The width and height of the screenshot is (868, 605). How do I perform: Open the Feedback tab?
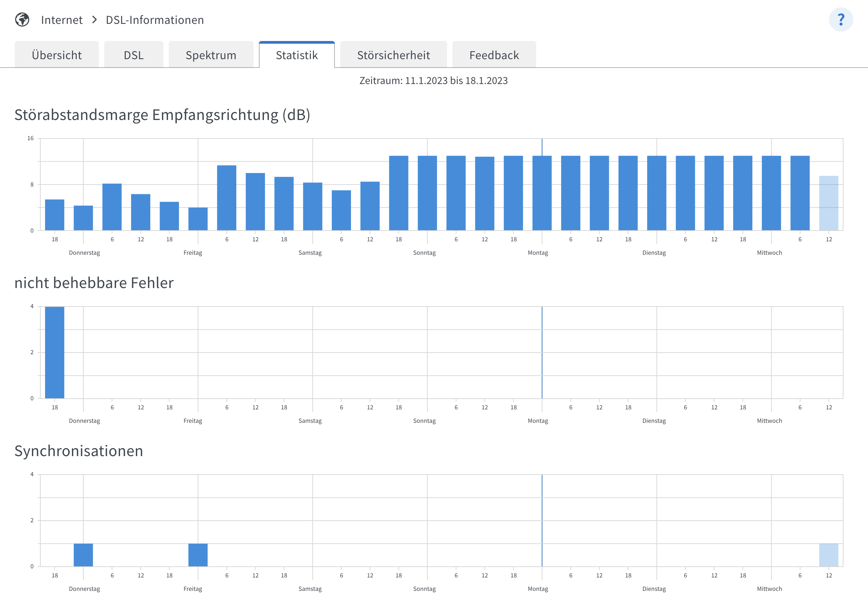point(494,55)
